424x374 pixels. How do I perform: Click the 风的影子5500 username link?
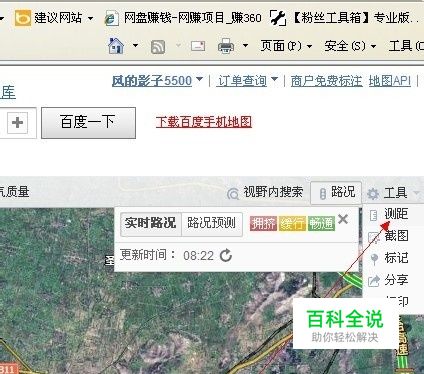[x=152, y=81]
